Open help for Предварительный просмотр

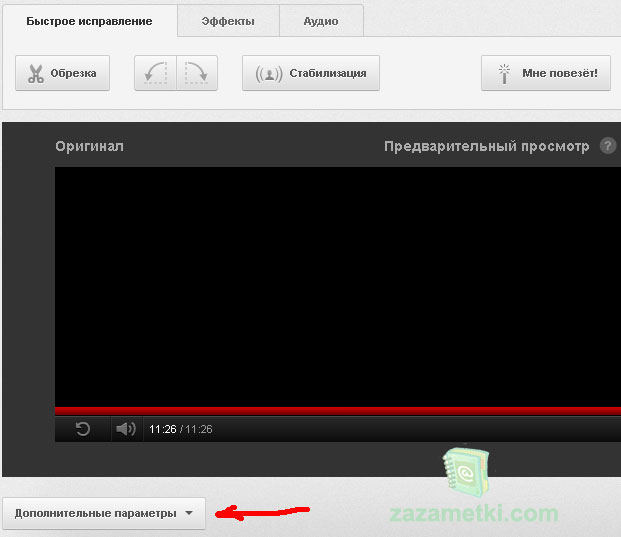pos(608,146)
